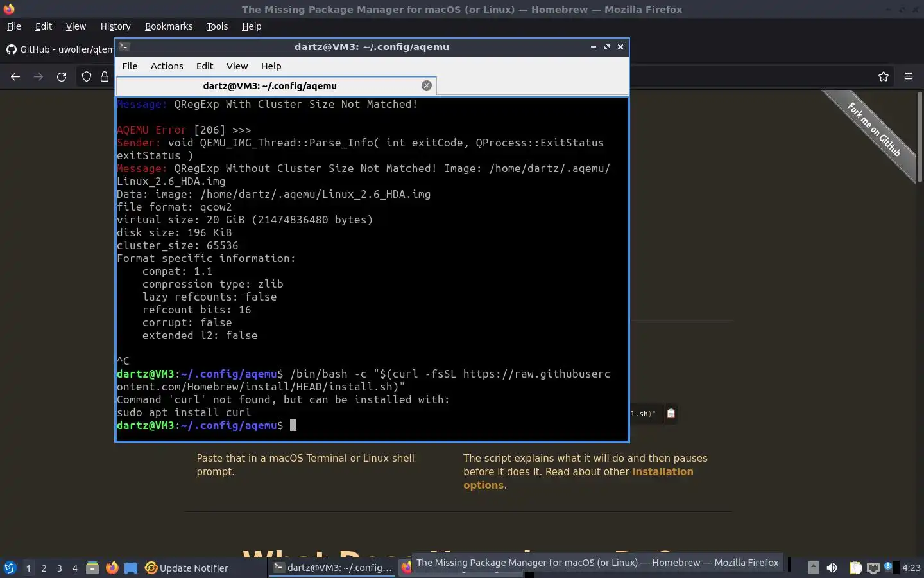Click the clipboard manager tray icon
The image size is (924, 578).
(855, 568)
